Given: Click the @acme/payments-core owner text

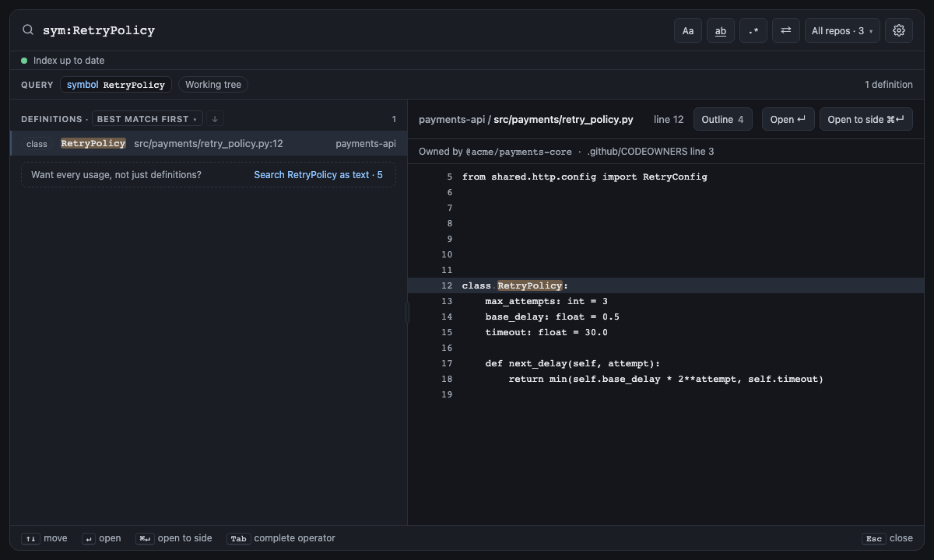Looking at the screenshot, I should (518, 152).
